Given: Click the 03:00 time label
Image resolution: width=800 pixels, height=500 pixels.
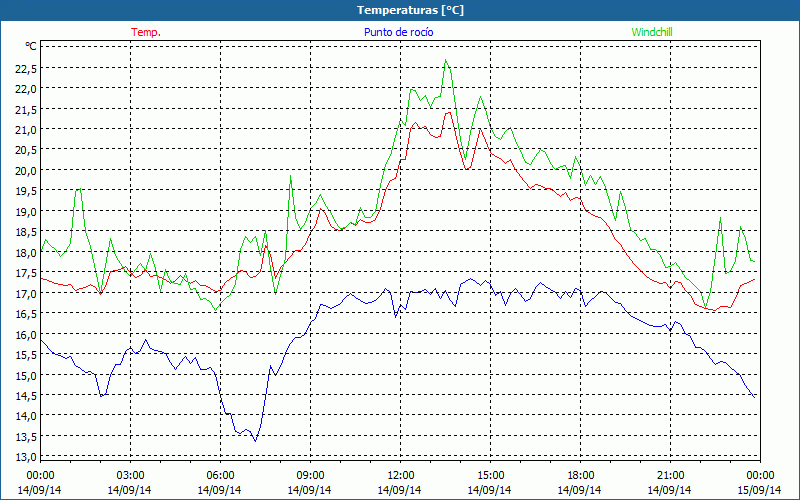Looking at the screenshot, I should [x=130, y=475].
